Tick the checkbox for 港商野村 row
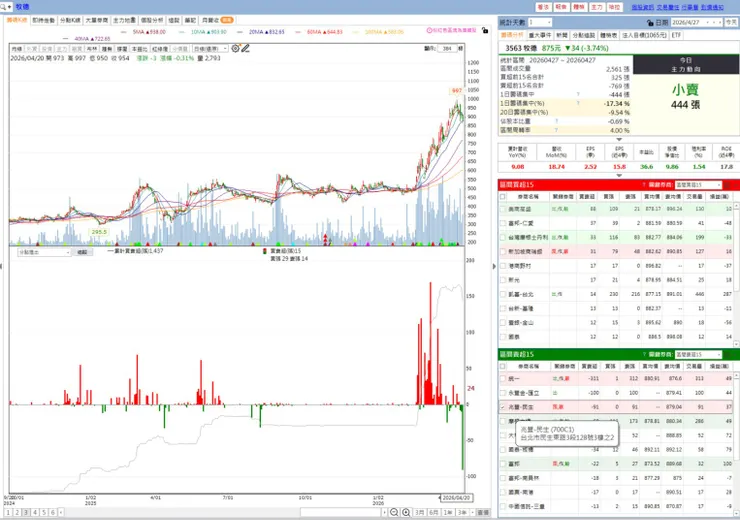 click(503, 266)
